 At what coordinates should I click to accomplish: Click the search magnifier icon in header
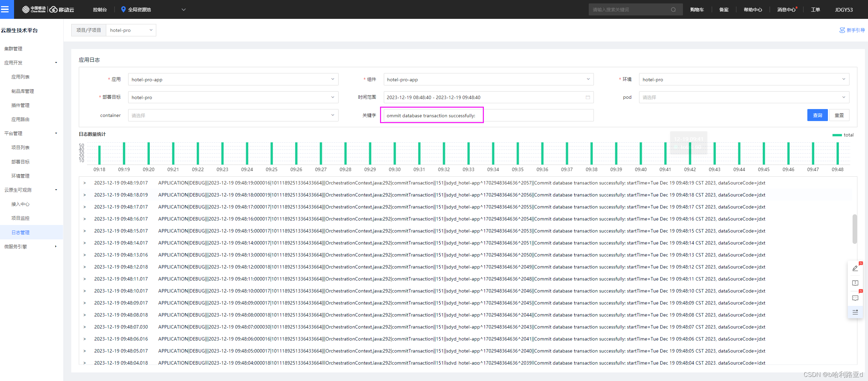pyautogui.click(x=673, y=10)
